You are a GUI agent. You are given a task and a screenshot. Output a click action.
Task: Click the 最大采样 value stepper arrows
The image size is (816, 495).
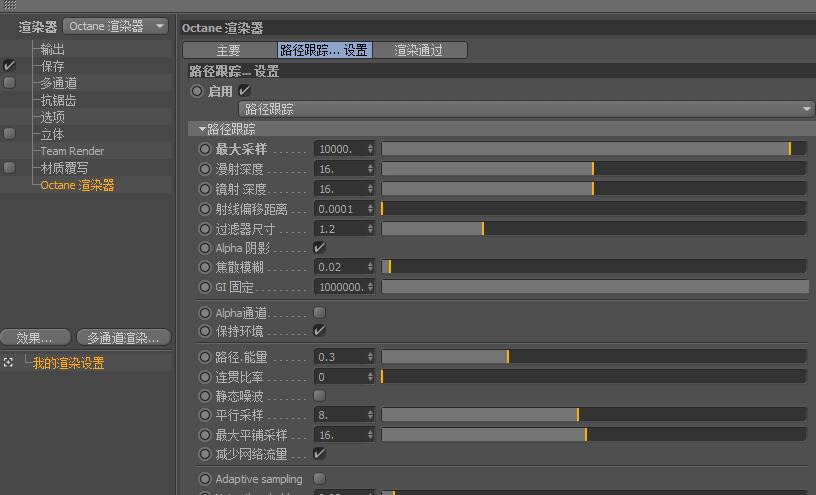click(x=370, y=149)
